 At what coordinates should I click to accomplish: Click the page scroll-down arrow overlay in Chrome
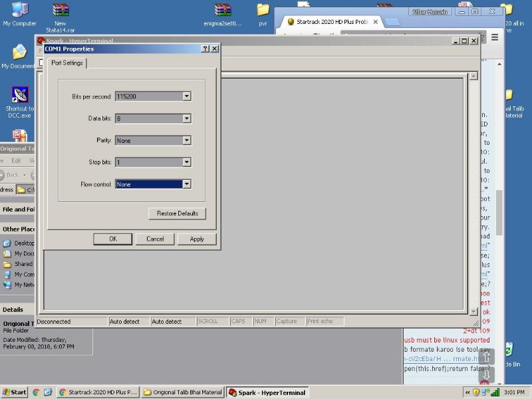tap(486, 374)
